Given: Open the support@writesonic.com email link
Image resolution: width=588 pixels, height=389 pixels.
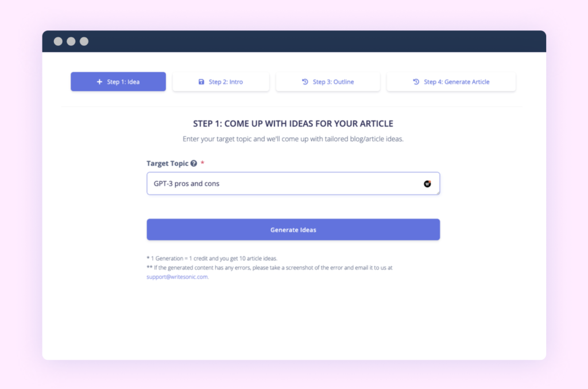Looking at the screenshot, I should (177, 277).
